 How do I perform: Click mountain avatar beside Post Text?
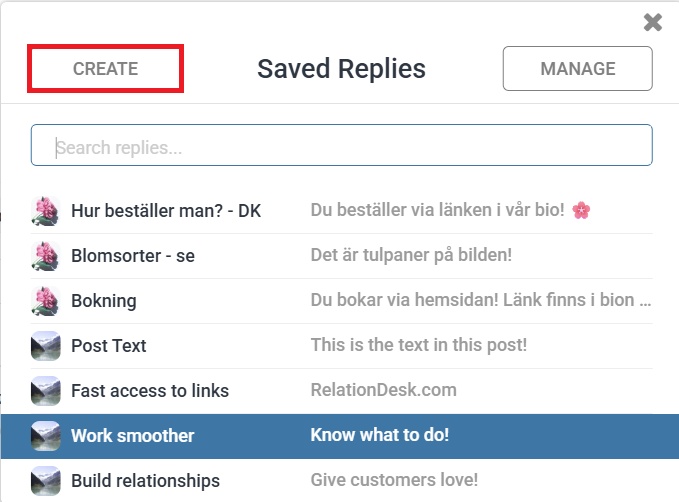45,346
